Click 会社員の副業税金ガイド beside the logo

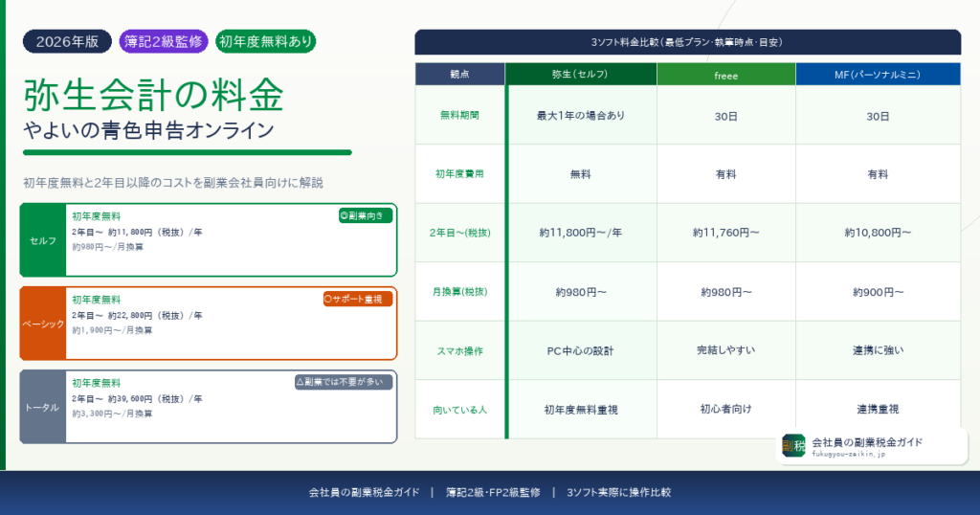[x=867, y=442]
